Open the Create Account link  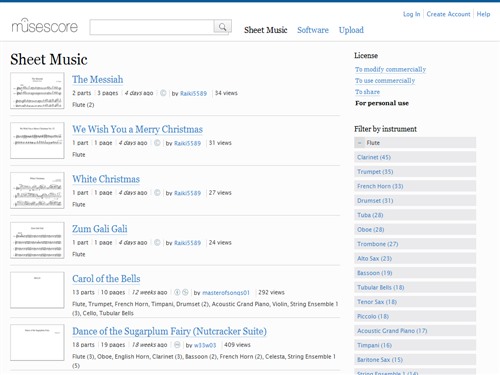(x=448, y=14)
